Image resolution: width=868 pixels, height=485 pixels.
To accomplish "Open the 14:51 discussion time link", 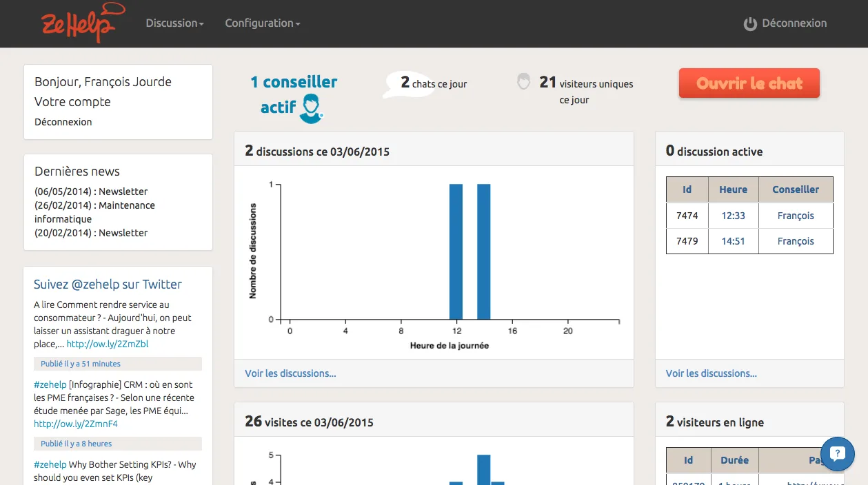I will (734, 241).
